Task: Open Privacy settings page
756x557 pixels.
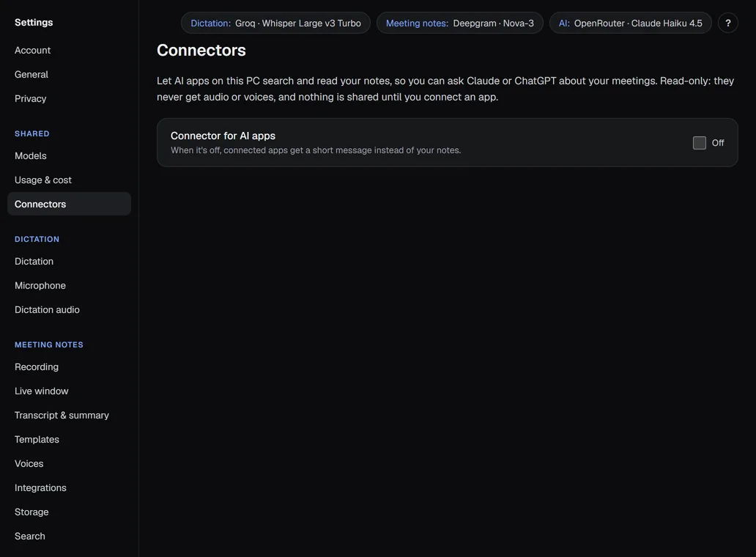Action: 69,98
